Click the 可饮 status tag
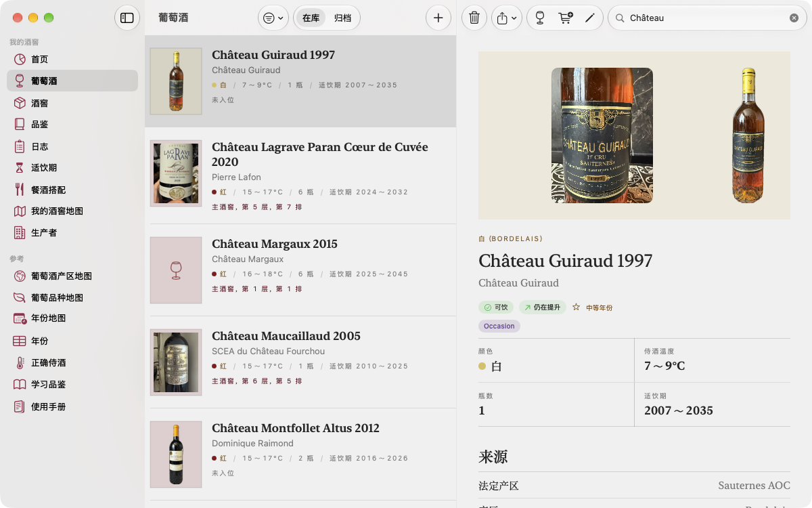 [x=496, y=308]
